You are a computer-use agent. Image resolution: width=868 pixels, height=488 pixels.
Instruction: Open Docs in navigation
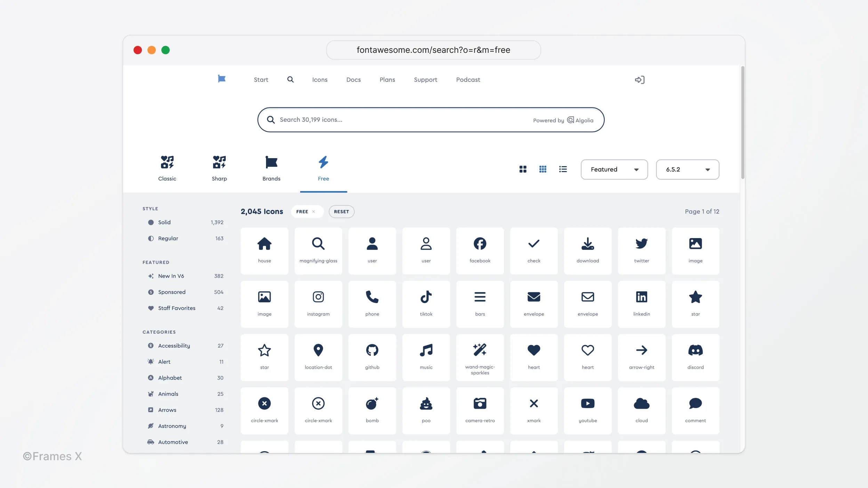pyautogui.click(x=353, y=80)
